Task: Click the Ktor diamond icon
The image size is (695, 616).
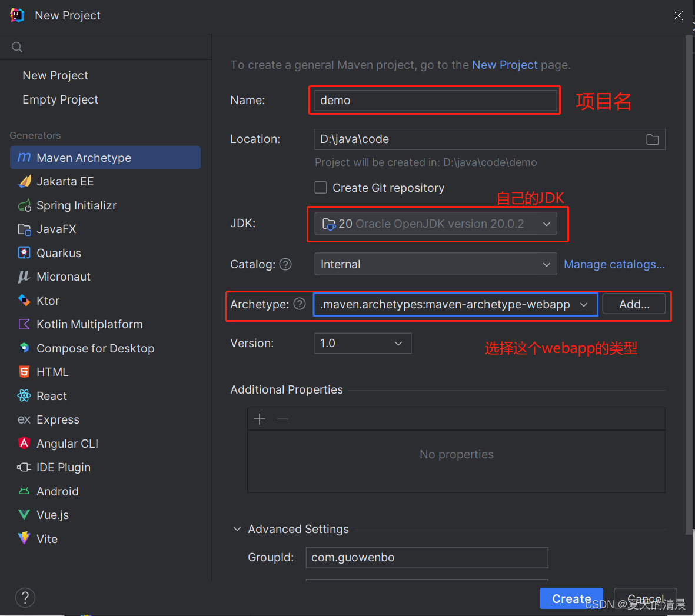Action: [24, 301]
